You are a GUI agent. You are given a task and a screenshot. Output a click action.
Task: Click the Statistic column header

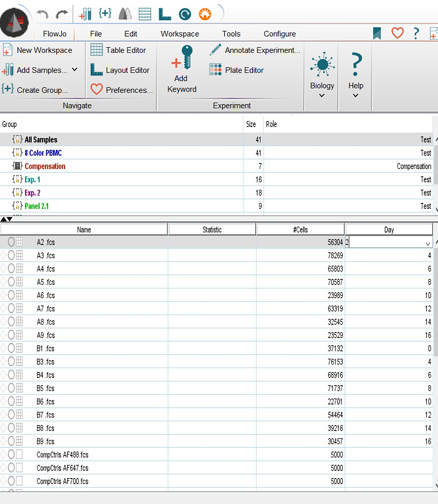pos(212,229)
